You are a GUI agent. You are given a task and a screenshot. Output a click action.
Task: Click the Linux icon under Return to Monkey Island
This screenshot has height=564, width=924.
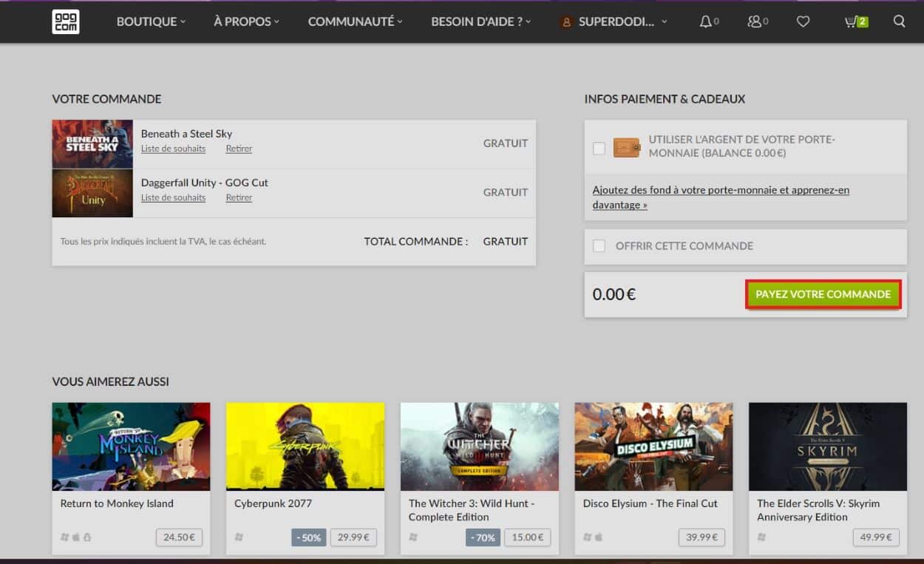pos(88,537)
